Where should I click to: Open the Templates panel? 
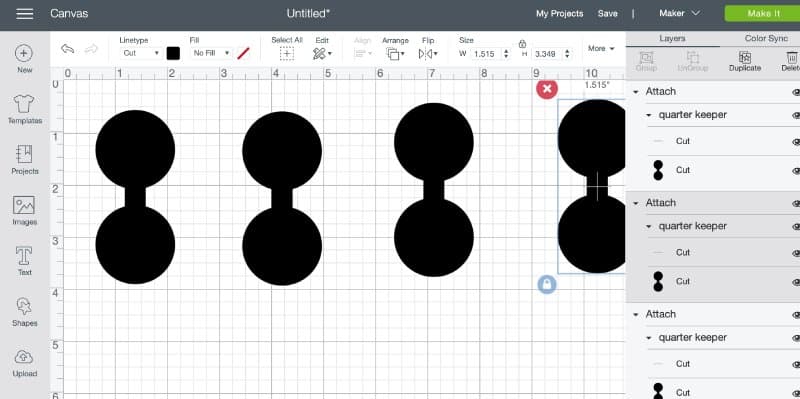click(x=24, y=110)
